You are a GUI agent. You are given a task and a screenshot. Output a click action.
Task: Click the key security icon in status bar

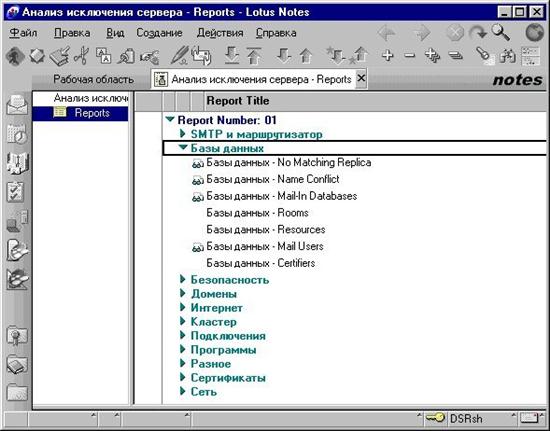pyautogui.click(x=435, y=418)
